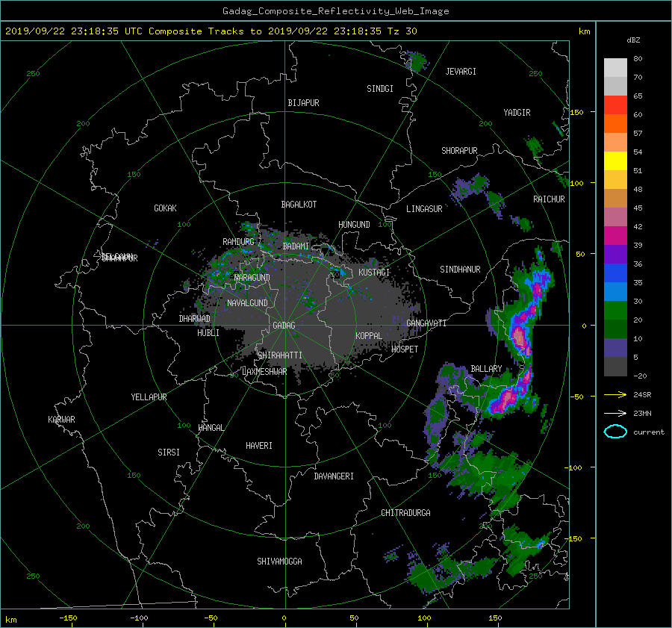This screenshot has width=672, height=628.
Task: Select the SHORAPUR label
Action: 459,151
